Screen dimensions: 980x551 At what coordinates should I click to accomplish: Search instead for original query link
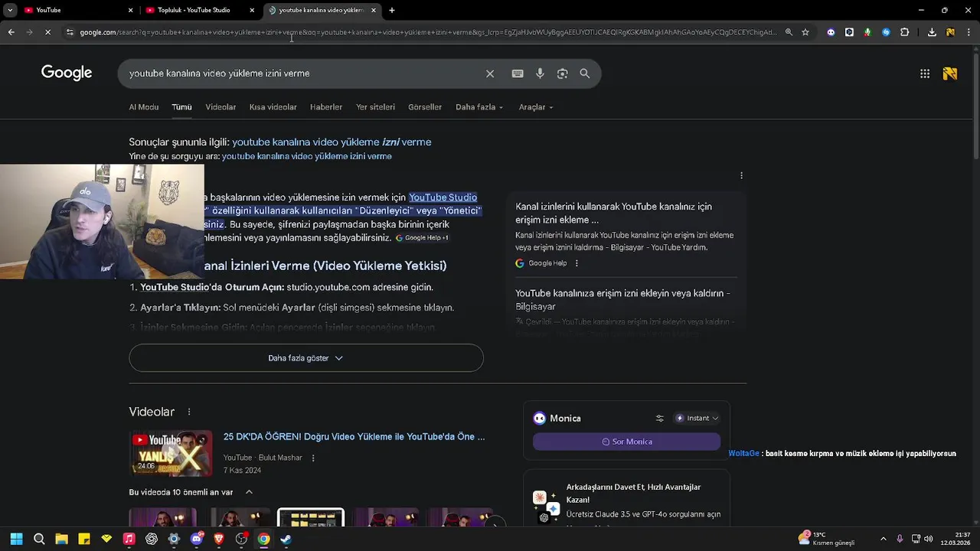point(306,156)
